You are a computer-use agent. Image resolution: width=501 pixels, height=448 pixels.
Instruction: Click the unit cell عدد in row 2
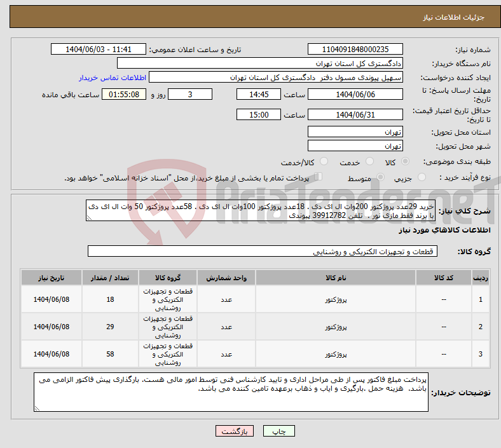coord(226,327)
